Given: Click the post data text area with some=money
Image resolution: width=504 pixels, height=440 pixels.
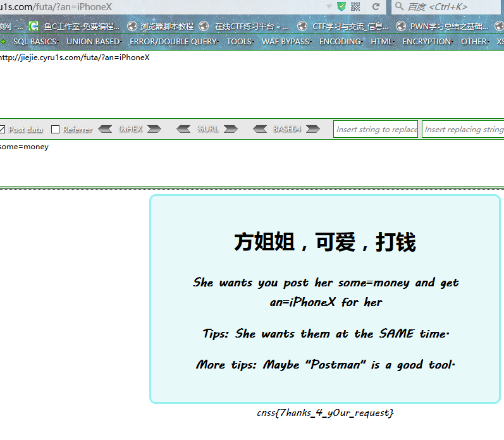Looking at the screenshot, I should [x=190, y=161].
